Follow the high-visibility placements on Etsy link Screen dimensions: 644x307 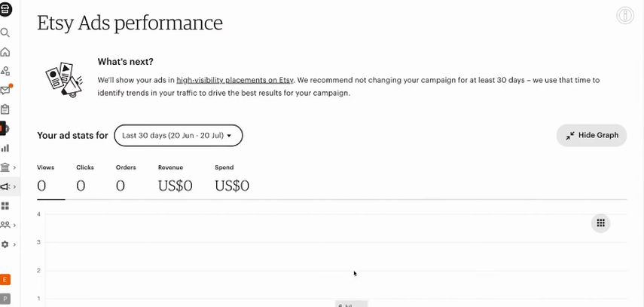[235, 80]
